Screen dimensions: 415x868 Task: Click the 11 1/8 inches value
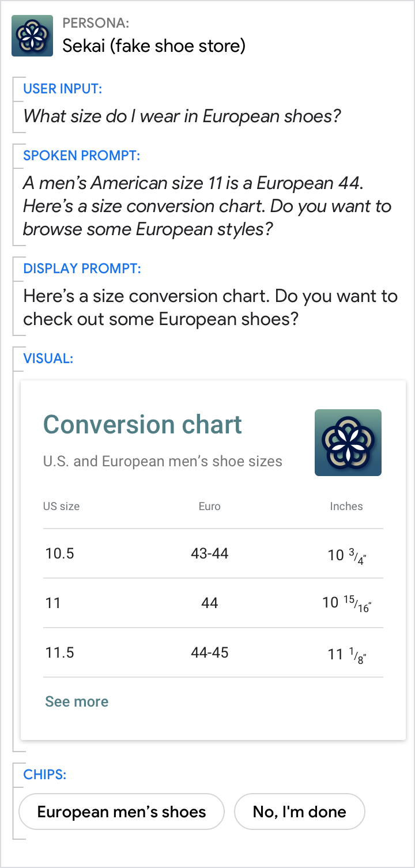click(x=346, y=654)
